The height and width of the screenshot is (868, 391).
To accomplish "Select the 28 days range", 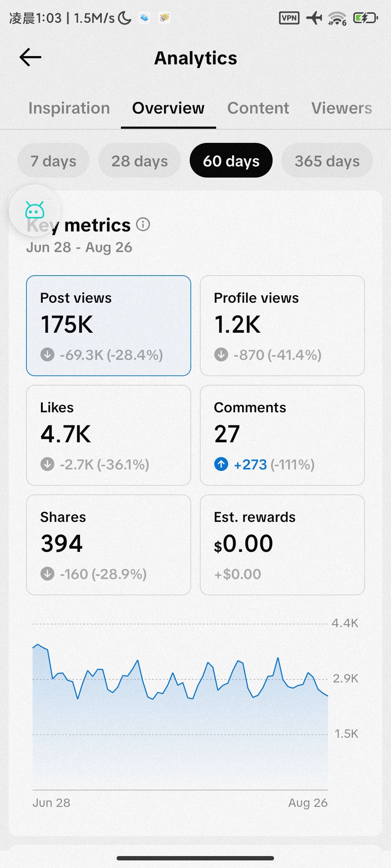I will 139,160.
